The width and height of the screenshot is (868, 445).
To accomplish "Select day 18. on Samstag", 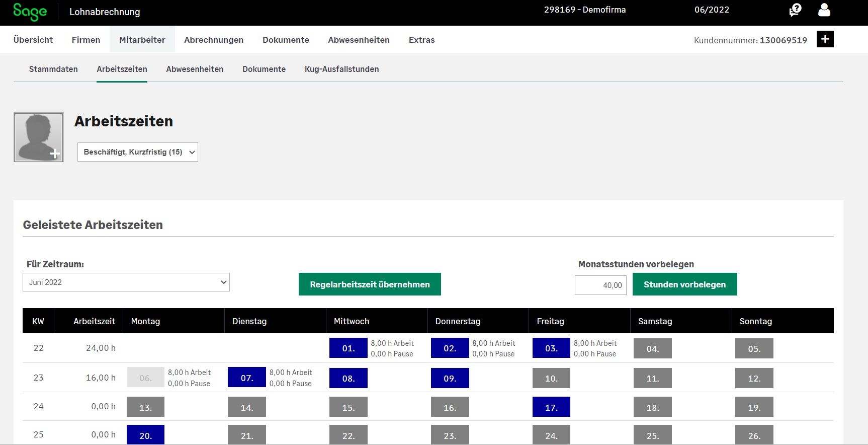I will click(653, 407).
